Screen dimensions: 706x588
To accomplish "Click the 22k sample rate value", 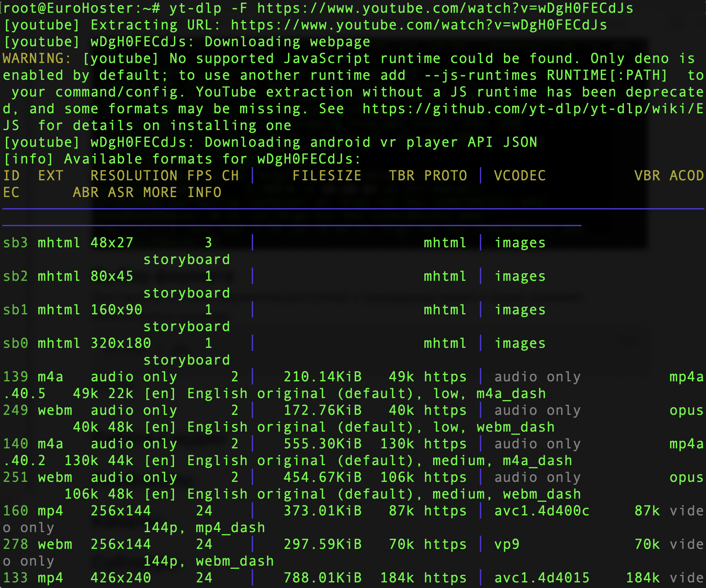I will click(x=121, y=393).
